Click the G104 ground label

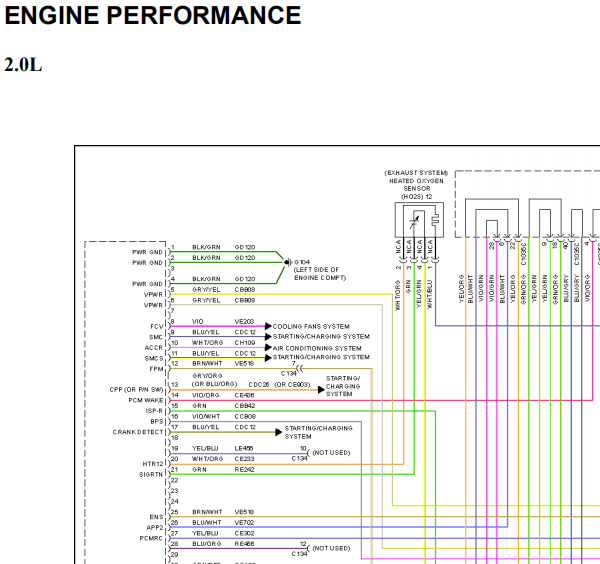click(x=302, y=262)
